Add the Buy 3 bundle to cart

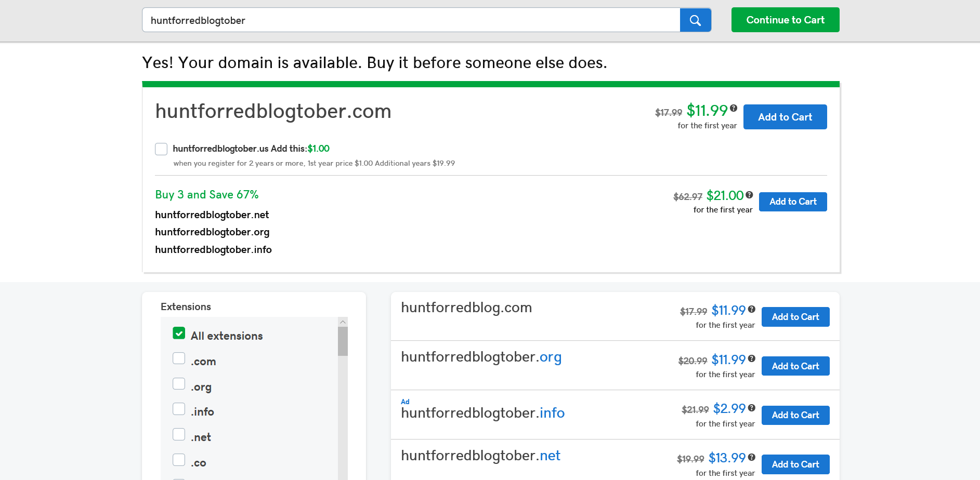click(x=793, y=202)
